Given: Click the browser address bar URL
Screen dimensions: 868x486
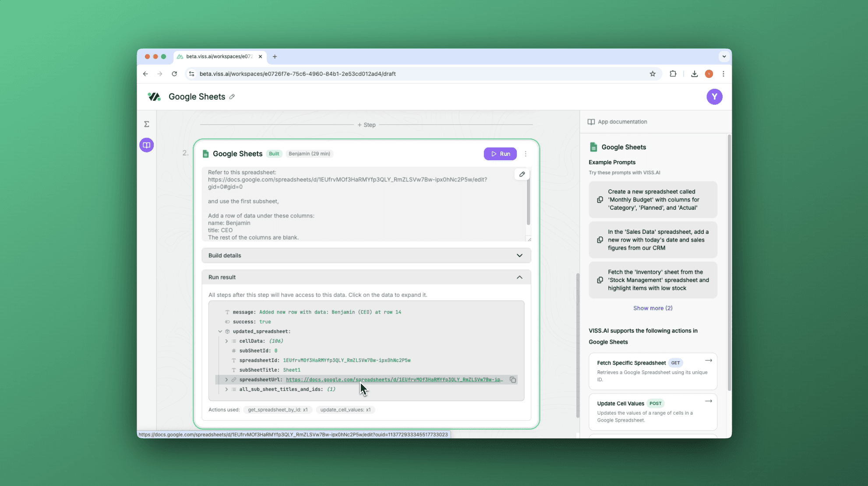Looking at the screenshot, I should coord(297,74).
